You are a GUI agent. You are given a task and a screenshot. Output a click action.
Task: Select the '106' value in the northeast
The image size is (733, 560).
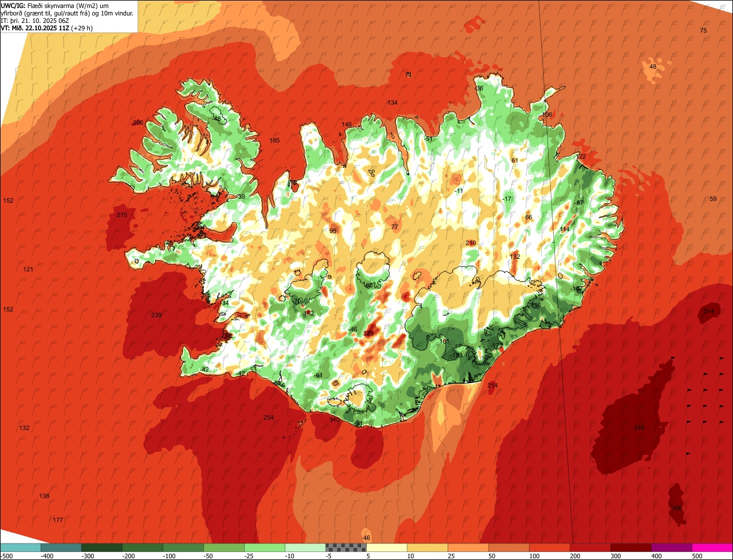click(547, 115)
